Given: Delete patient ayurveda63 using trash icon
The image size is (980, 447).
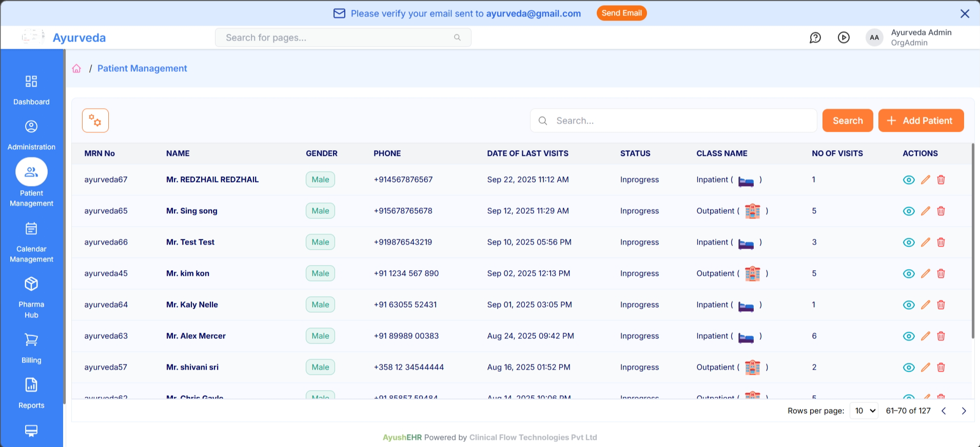Looking at the screenshot, I should 941,336.
